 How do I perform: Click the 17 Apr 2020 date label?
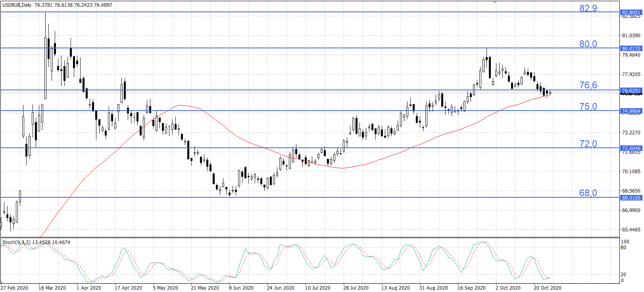pyautogui.click(x=128, y=288)
